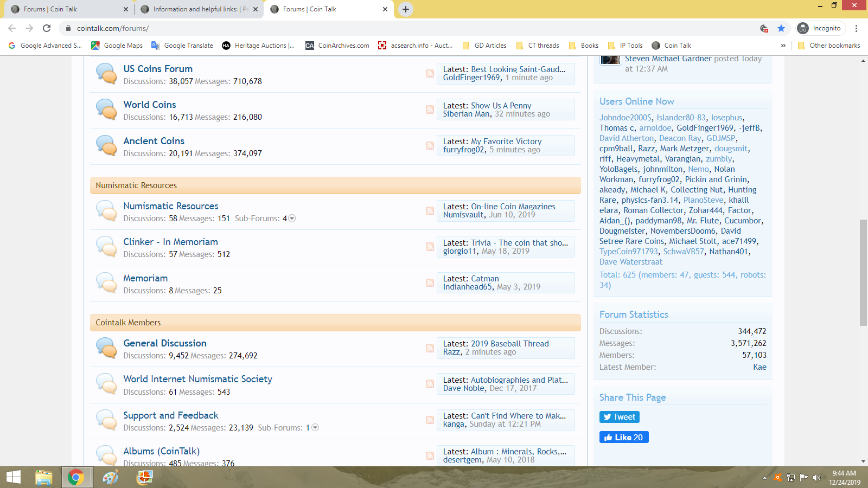Viewport: 868px width, 488px height.
Task: Click General Discussion forum bubble icon
Action: point(106,348)
